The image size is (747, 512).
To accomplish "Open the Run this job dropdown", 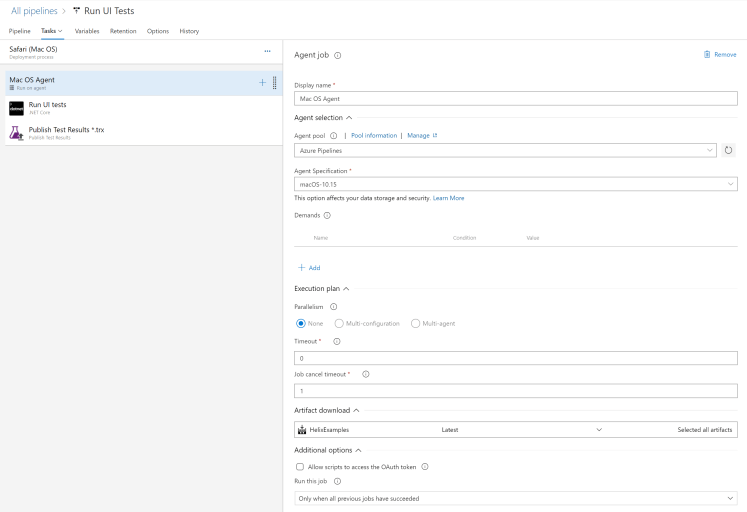I will pyautogui.click(x=515, y=498).
